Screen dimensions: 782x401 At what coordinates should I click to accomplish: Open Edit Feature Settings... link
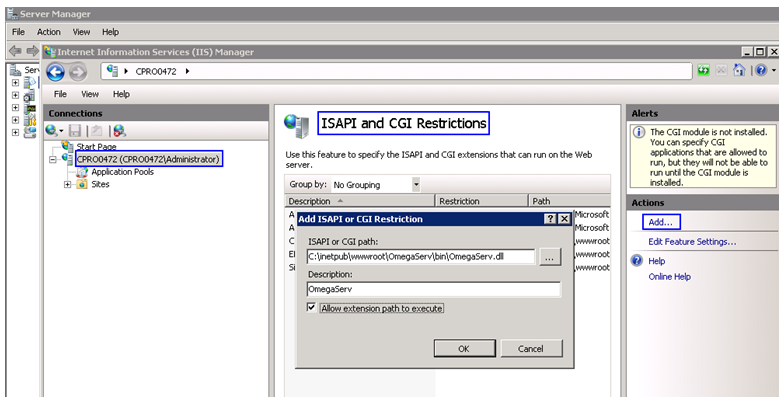(692, 242)
